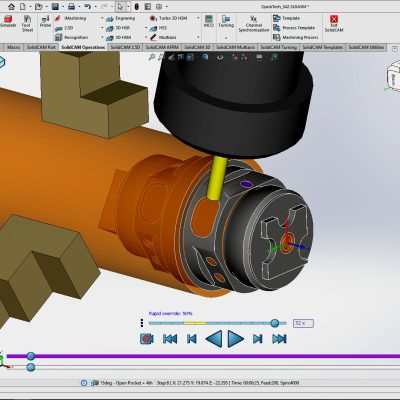The image size is (400, 400).
Task: Click Exit SolidCAM icon
Action: (334, 23)
